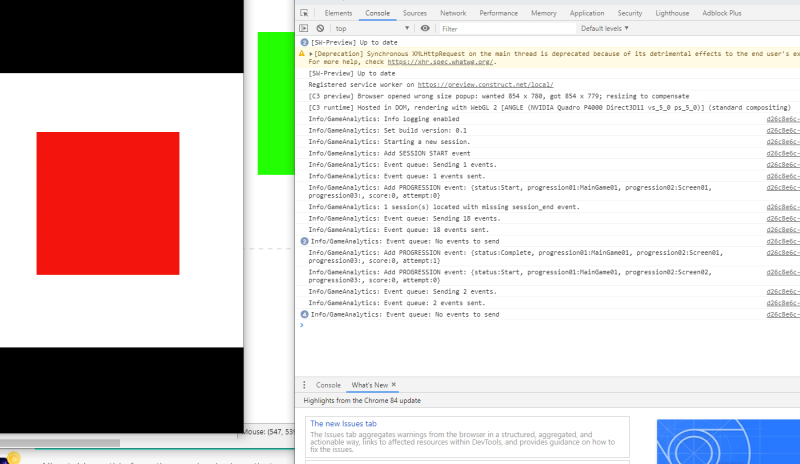
Task: Open source link beside Info logging enabled
Action: [x=783, y=119]
